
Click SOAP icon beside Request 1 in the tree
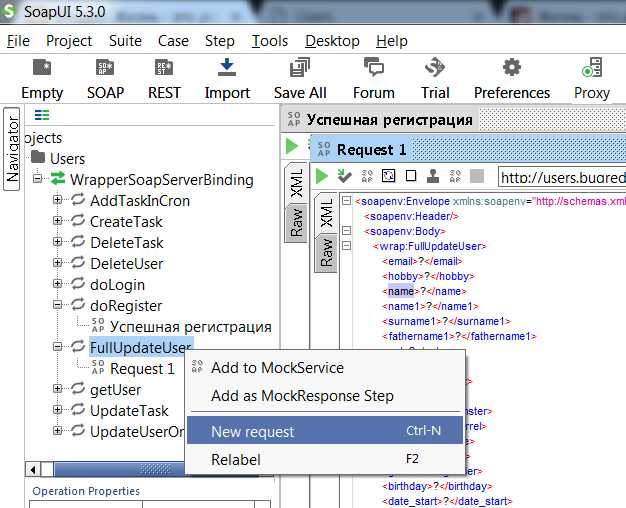pos(98,367)
